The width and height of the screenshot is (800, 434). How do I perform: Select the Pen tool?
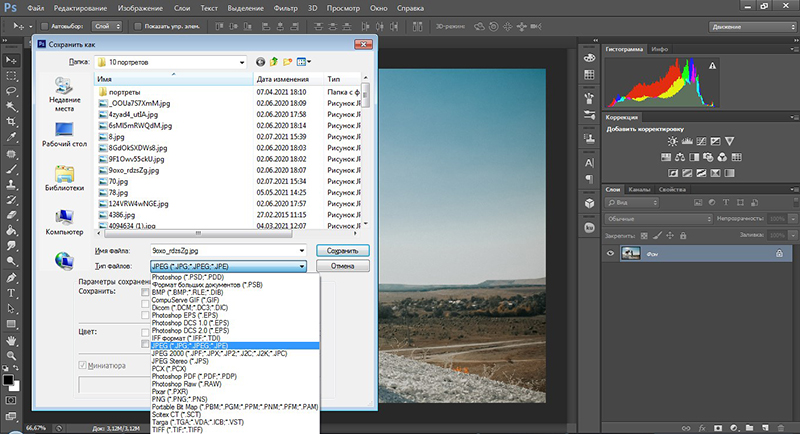[x=11, y=278]
